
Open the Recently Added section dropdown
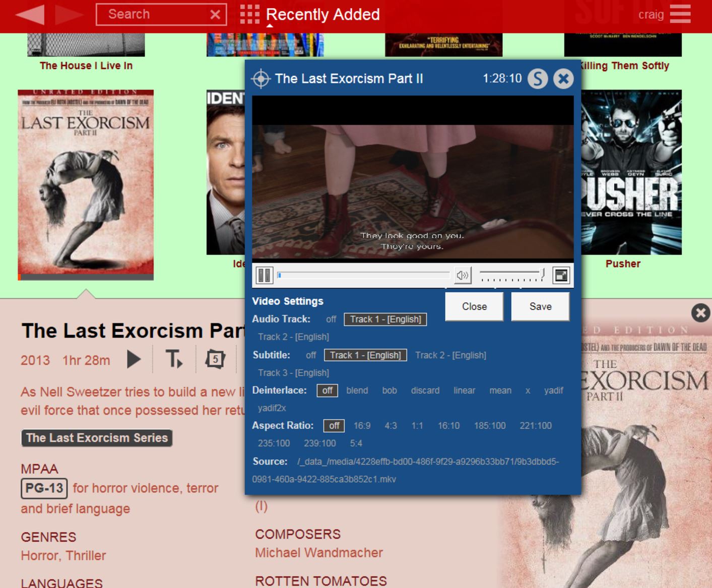point(322,15)
